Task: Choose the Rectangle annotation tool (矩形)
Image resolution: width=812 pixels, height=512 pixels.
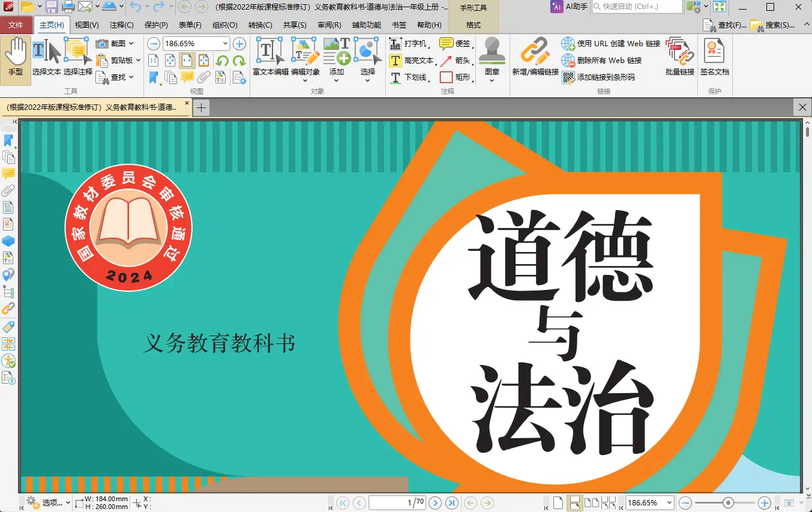Action: pos(456,77)
